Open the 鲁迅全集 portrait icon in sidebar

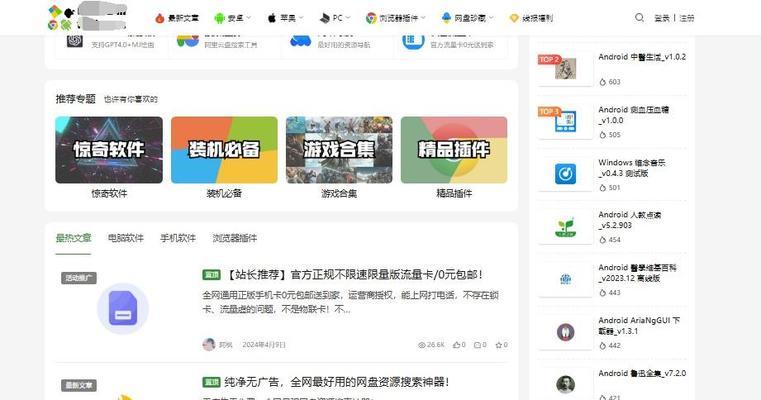pos(565,384)
